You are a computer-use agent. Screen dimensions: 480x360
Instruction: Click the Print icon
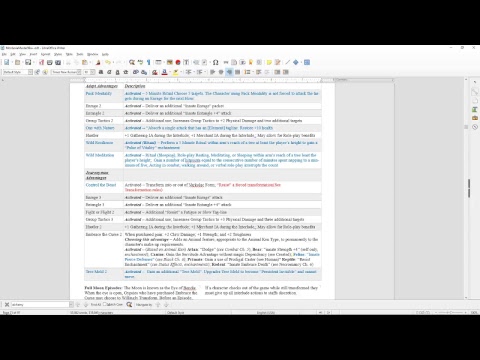coord(50,62)
